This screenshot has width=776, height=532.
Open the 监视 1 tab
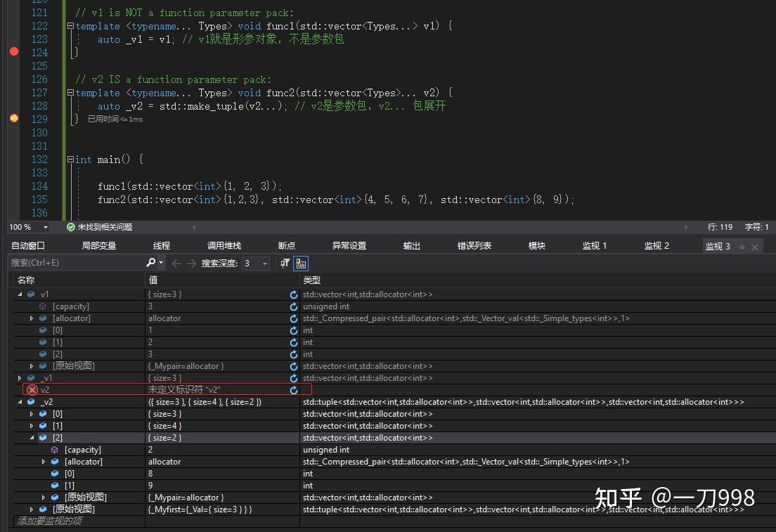595,246
